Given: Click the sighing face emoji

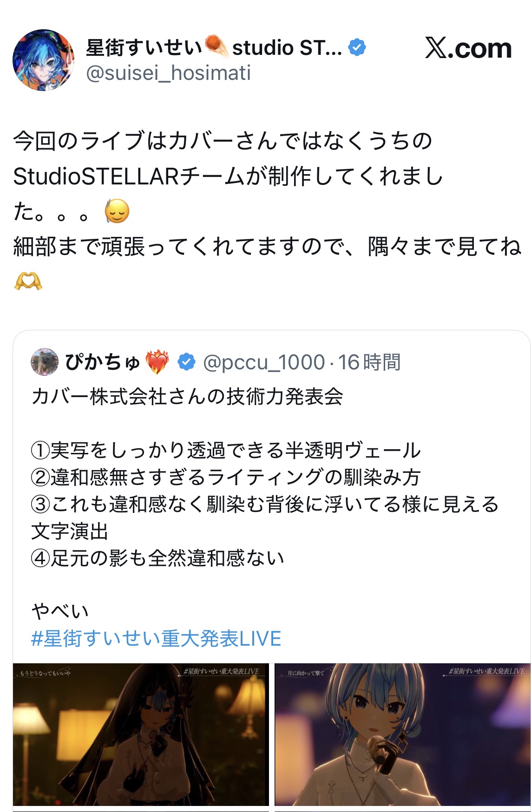Looking at the screenshot, I should (116, 211).
